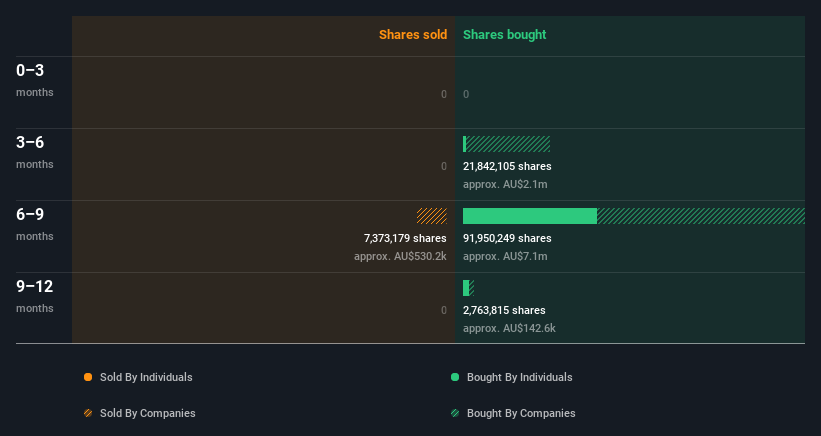821x436 pixels.
Task: Click the 21,842,105 shares value
Action: click(507, 166)
